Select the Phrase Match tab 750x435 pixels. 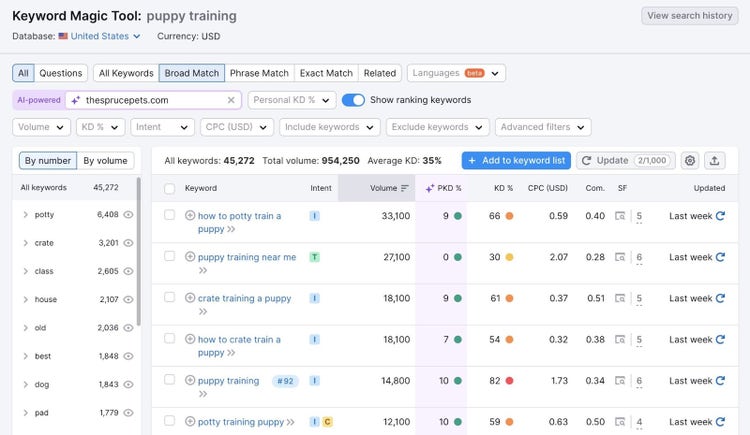coord(259,73)
